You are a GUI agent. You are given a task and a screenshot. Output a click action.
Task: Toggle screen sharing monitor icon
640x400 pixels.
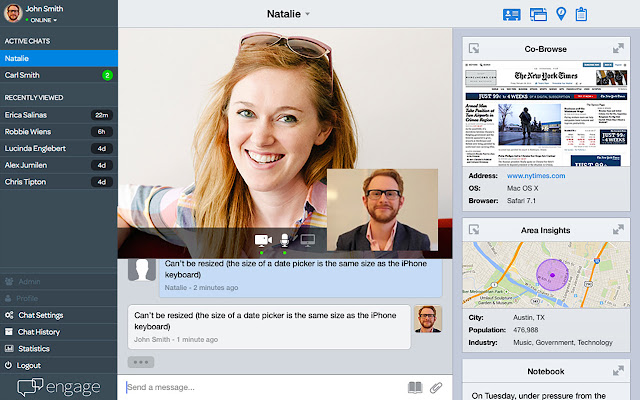(308, 240)
